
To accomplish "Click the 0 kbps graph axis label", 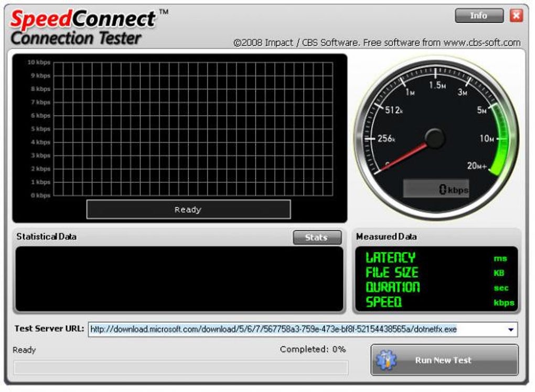I will point(40,195).
